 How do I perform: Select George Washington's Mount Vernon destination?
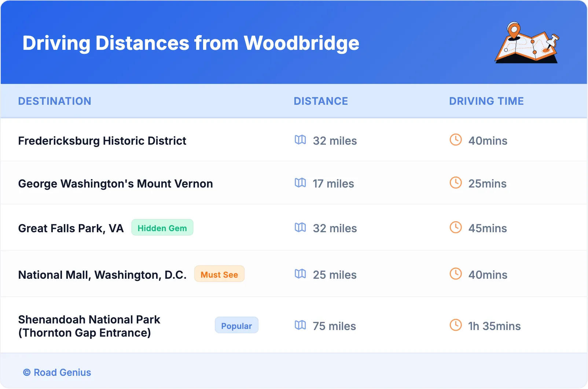click(x=115, y=184)
